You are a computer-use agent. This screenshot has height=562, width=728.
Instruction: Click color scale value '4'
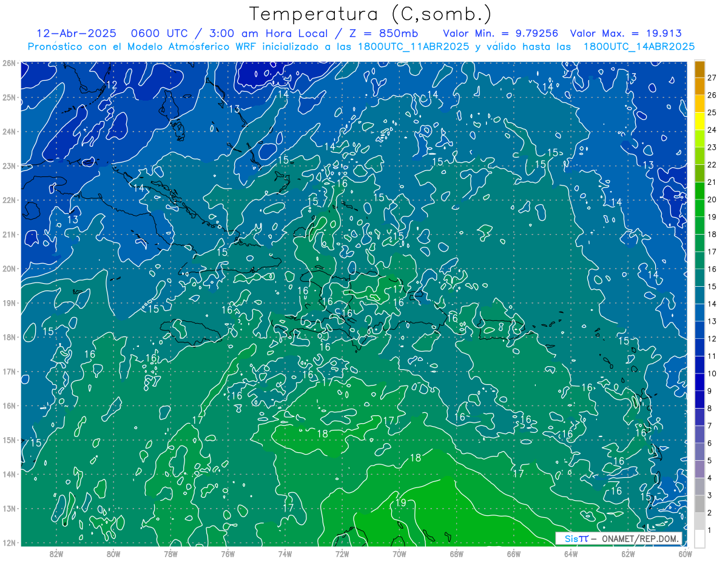tap(710, 478)
